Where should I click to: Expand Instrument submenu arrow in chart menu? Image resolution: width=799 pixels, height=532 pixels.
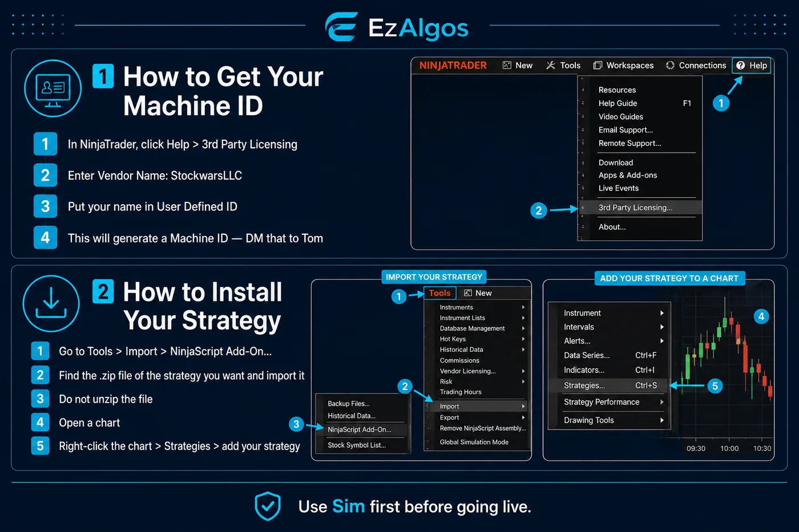pos(662,313)
